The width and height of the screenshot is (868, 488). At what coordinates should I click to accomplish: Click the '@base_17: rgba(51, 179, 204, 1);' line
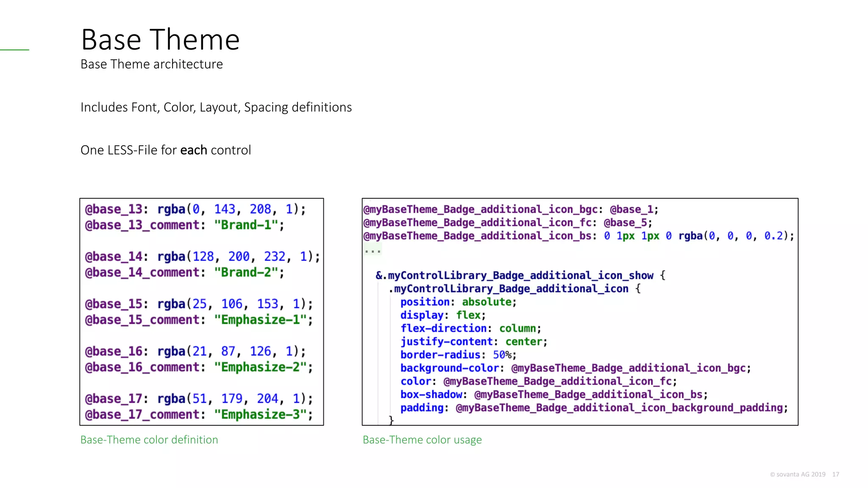199,399
